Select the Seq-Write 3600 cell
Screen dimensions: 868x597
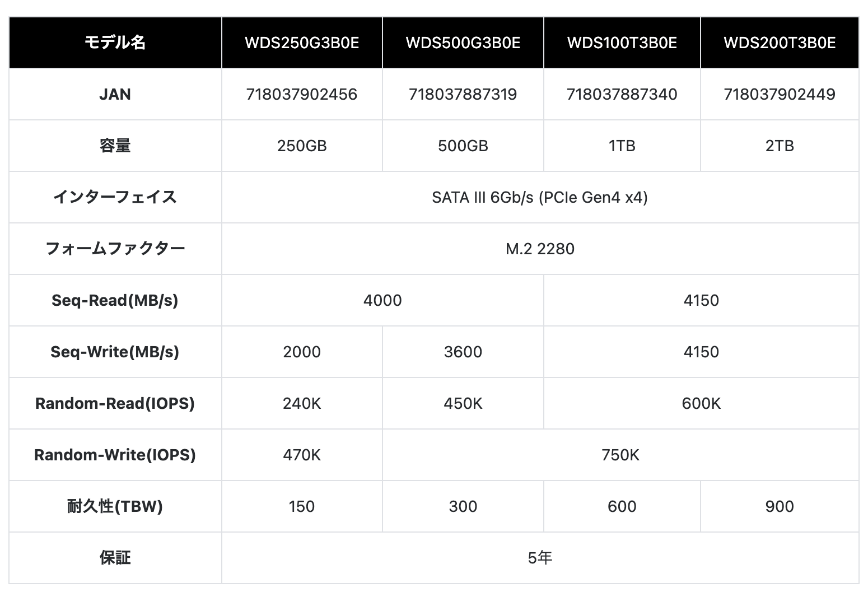(x=463, y=352)
